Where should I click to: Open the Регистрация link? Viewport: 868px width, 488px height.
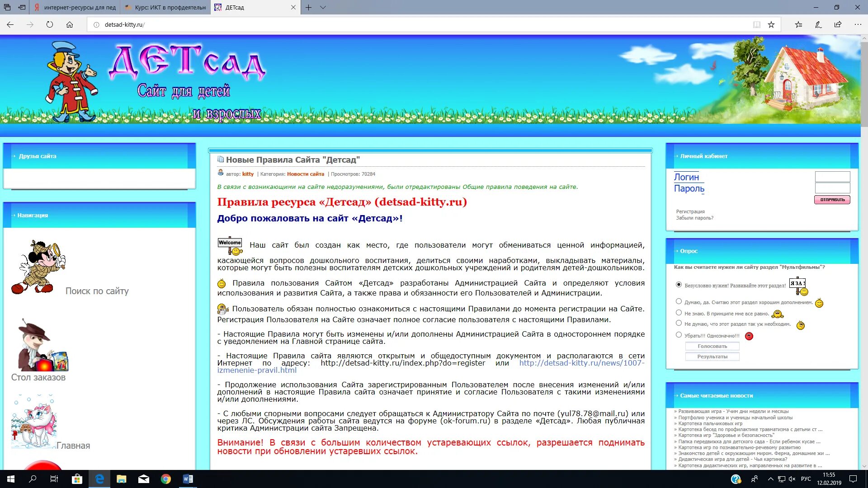690,211
